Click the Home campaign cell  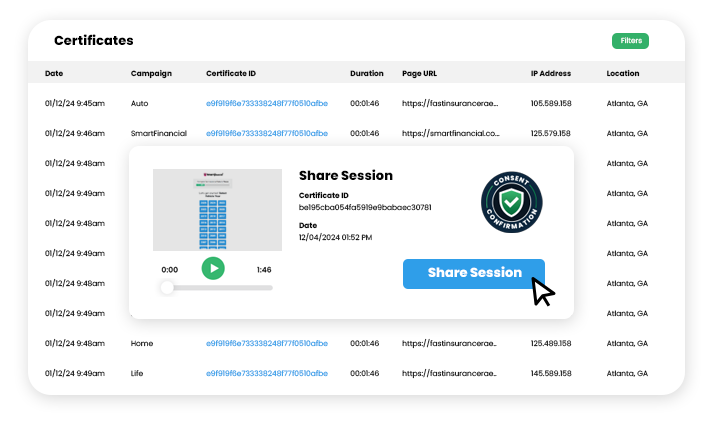[142, 343]
